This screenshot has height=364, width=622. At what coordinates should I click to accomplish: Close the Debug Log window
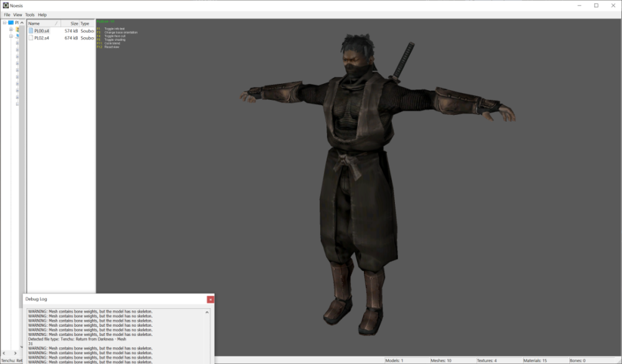[x=210, y=299]
